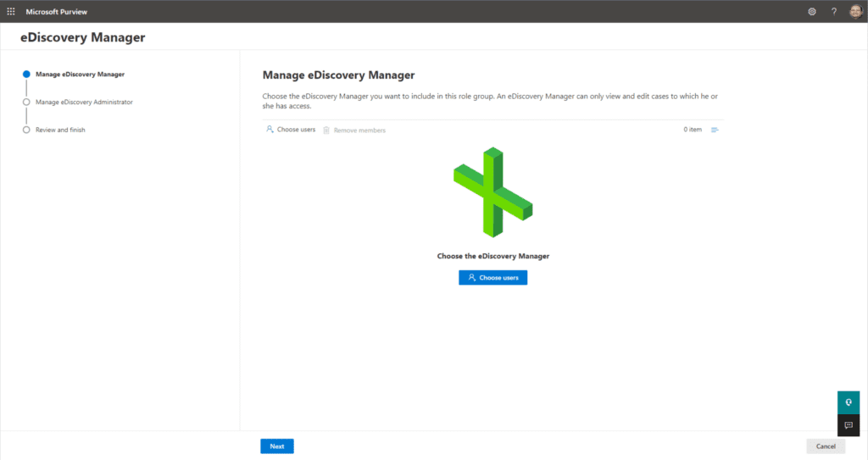
Task: Open the teal help assistant icon
Action: coord(848,402)
